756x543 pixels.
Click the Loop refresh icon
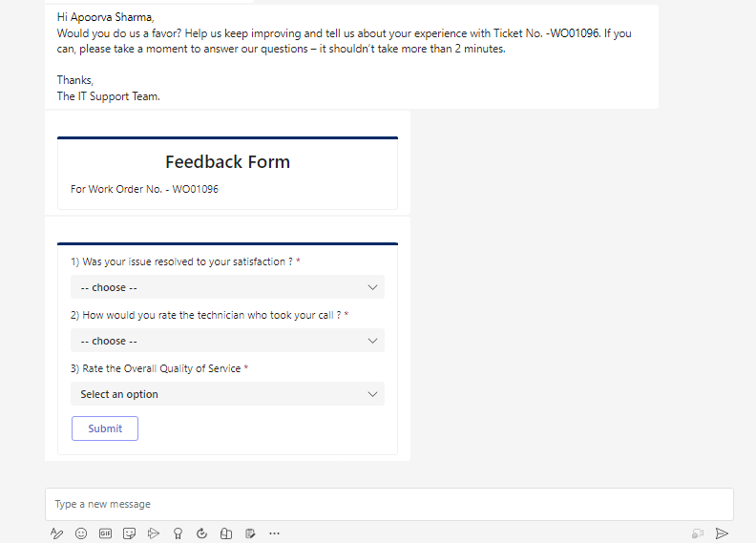[201, 533]
